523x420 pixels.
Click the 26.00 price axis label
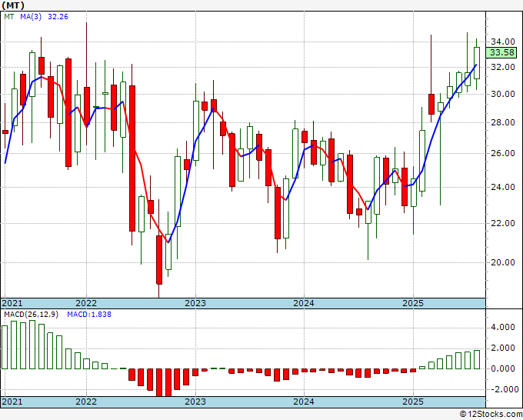502,153
